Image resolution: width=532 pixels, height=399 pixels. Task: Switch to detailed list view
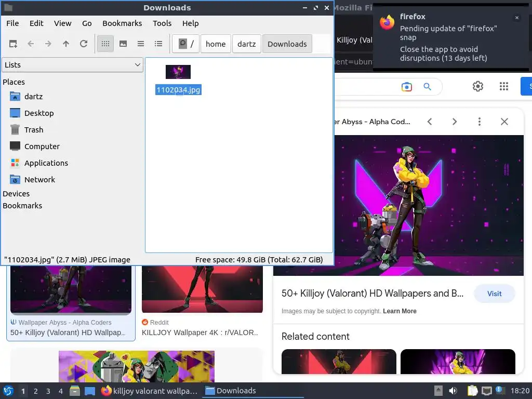(158, 44)
